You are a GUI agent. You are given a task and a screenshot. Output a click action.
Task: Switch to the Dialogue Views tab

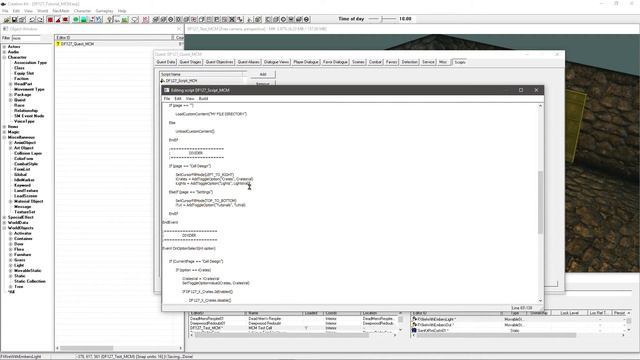(276, 62)
